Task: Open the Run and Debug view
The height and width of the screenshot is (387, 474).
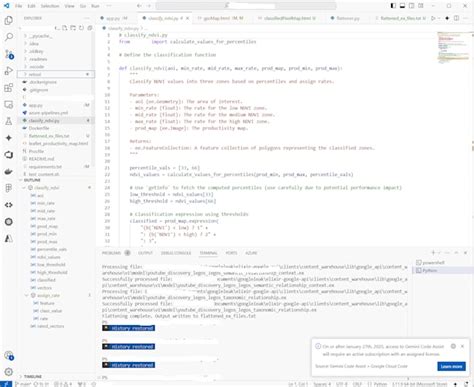Action: pyautogui.click(x=9, y=71)
